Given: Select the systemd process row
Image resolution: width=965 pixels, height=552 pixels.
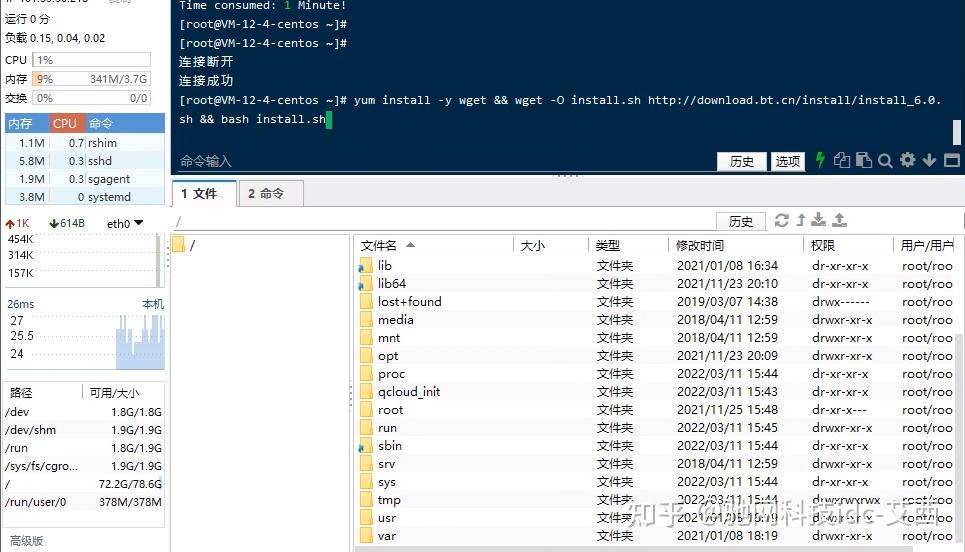Looking at the screenshot, I should [x=85, y=197].
